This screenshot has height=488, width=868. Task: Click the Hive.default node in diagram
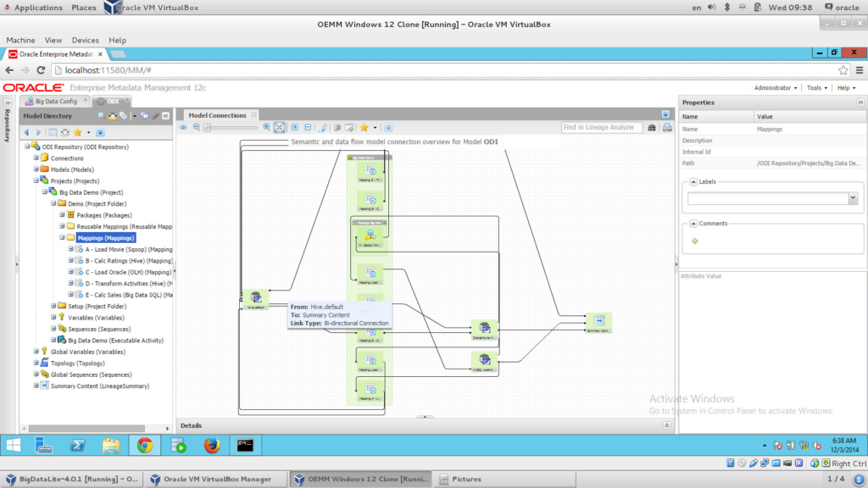tap(256, 299)
